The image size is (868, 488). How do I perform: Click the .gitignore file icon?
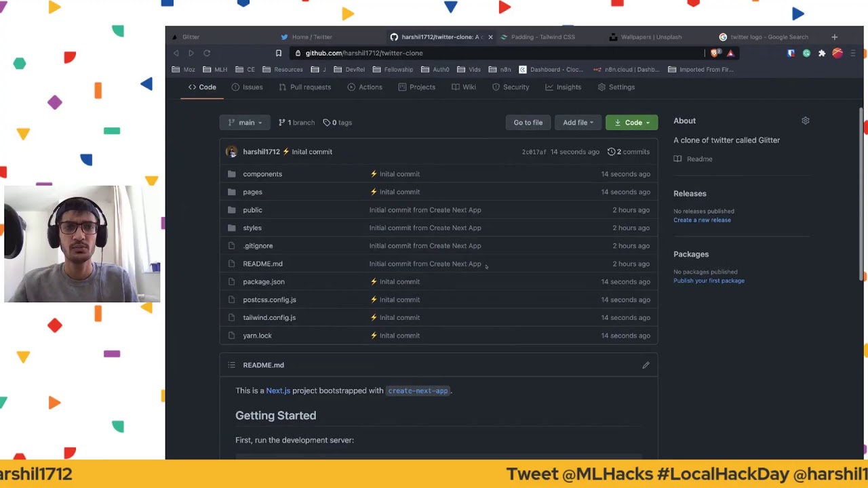(231, 246)
